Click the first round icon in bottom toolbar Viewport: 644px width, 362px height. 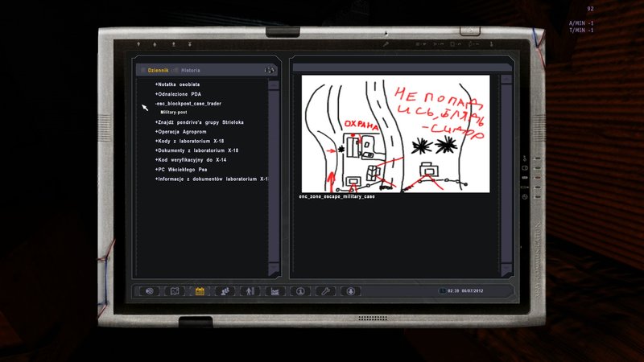pos(148,291)
